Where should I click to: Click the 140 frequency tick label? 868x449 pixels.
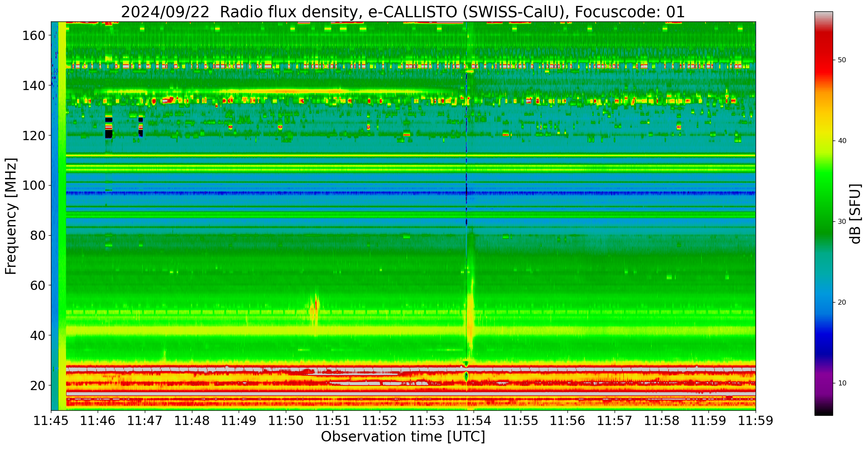34,85
